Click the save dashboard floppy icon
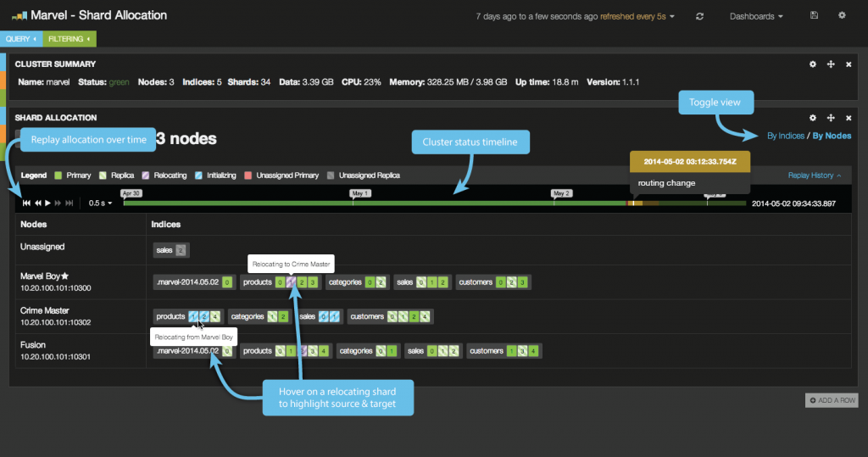 tap(814, 15)
